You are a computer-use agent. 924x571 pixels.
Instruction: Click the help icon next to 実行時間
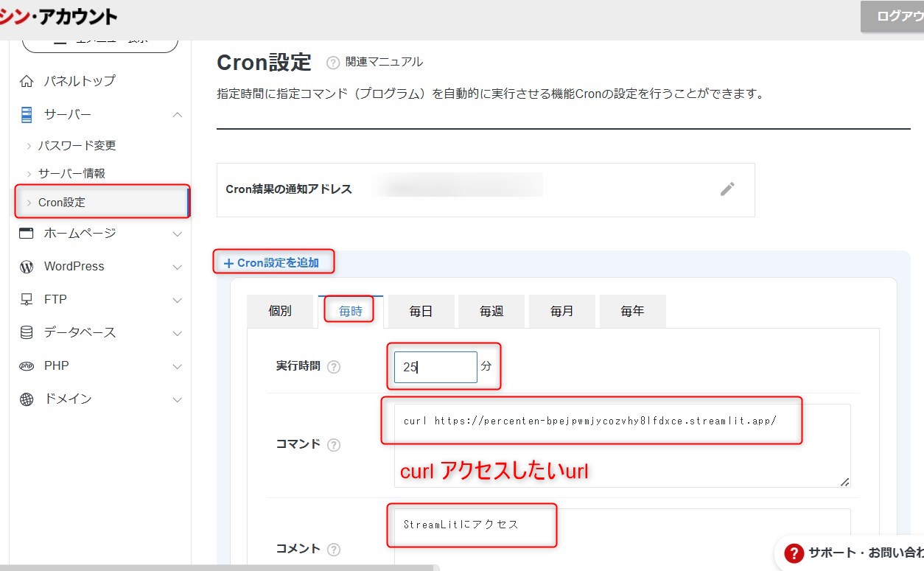pyautogui.click(x=334, y=367)
